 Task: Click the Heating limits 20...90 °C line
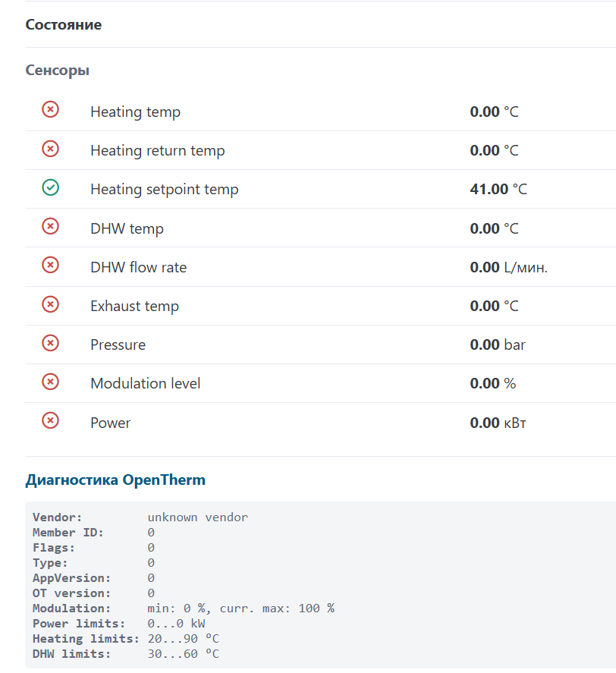click(126, 639)
